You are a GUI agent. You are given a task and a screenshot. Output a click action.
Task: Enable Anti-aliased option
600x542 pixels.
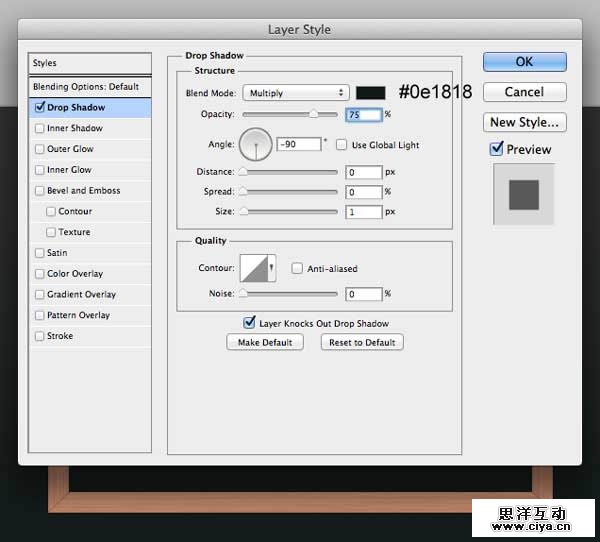pos(297,269)
